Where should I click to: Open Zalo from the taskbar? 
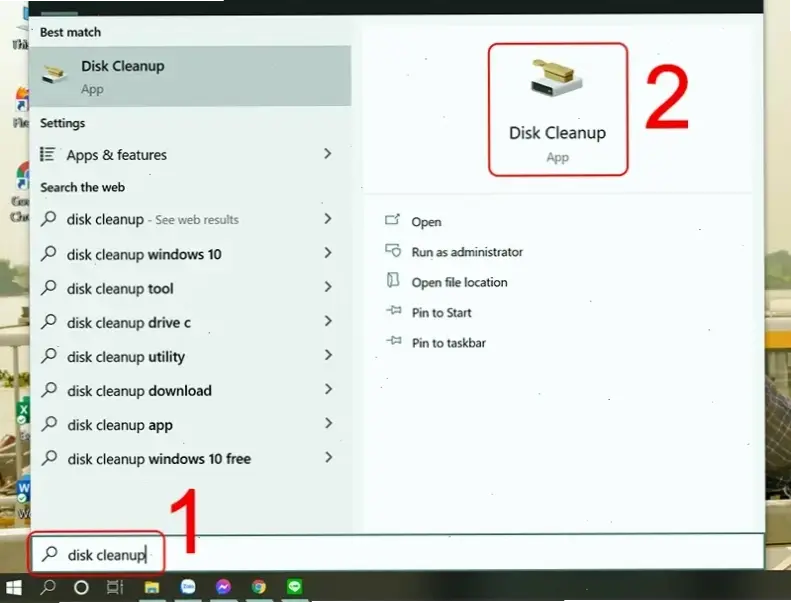(187, 588)
